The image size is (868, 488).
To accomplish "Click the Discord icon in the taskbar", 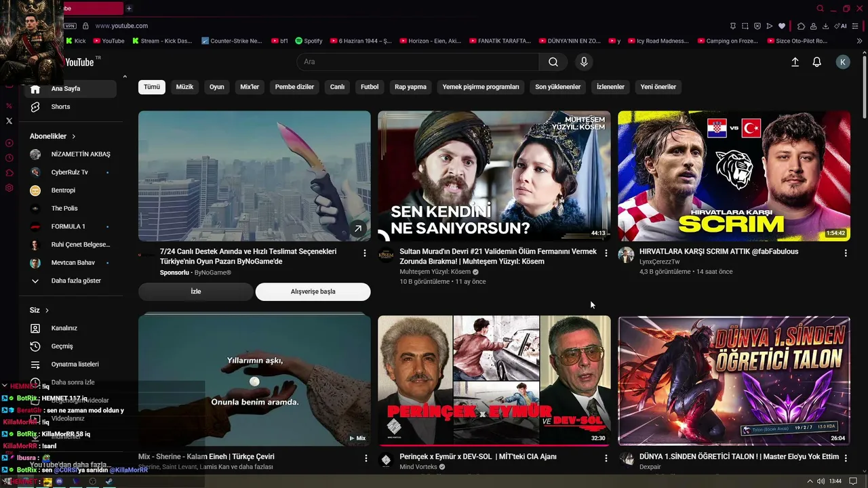I will coord(59,481).
